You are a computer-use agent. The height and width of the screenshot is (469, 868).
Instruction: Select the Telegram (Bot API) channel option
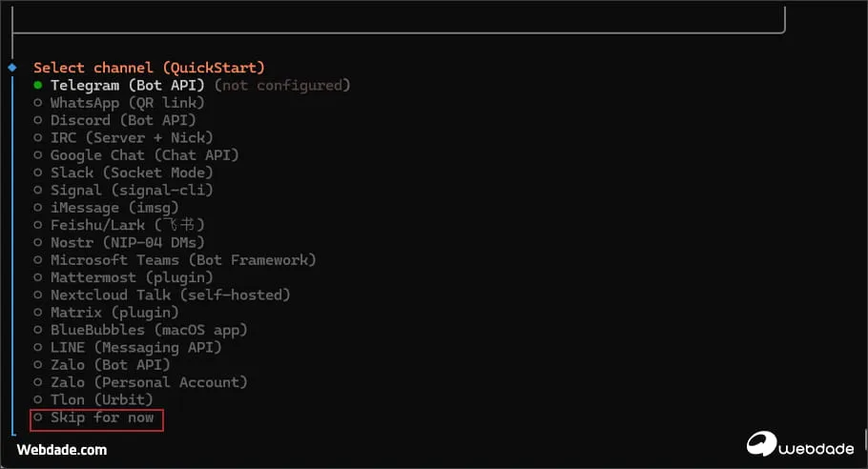127,86
